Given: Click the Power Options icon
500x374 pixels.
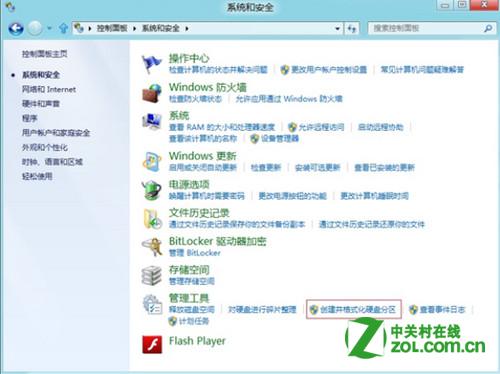Looking at the screenshot, I should [x=152, y=190].
